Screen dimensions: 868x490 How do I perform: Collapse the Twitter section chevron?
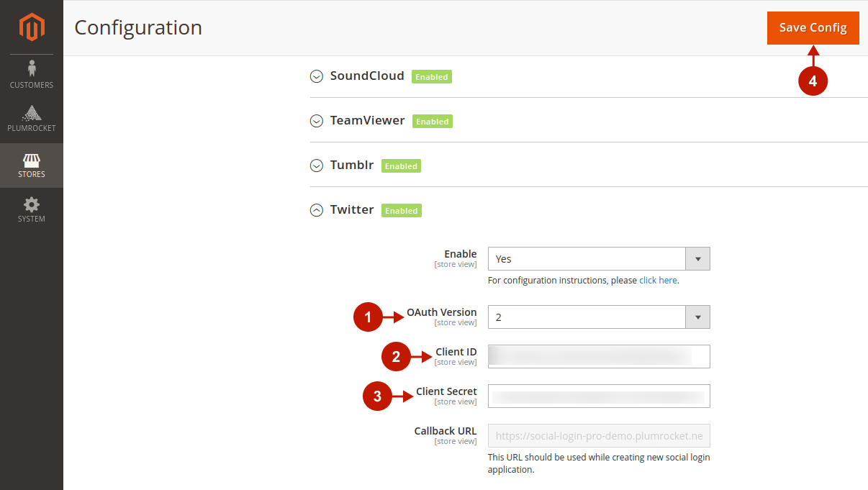click(317, 210)
